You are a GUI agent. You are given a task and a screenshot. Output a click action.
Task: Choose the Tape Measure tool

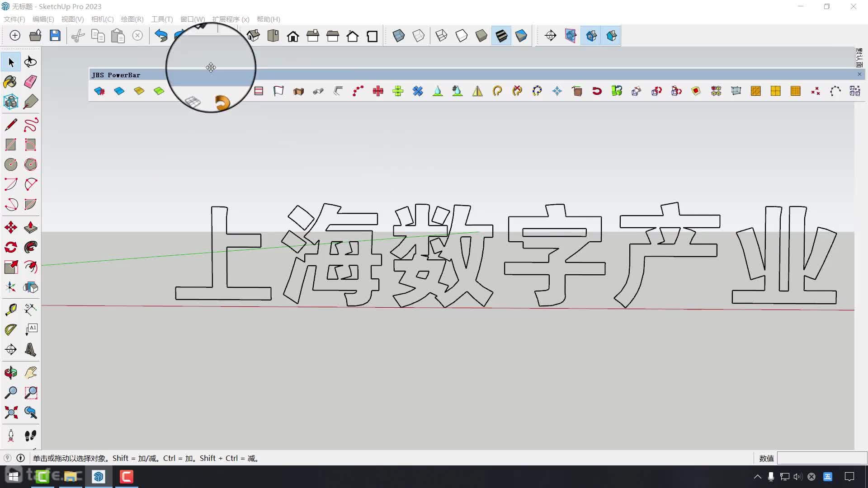(10, 310)
